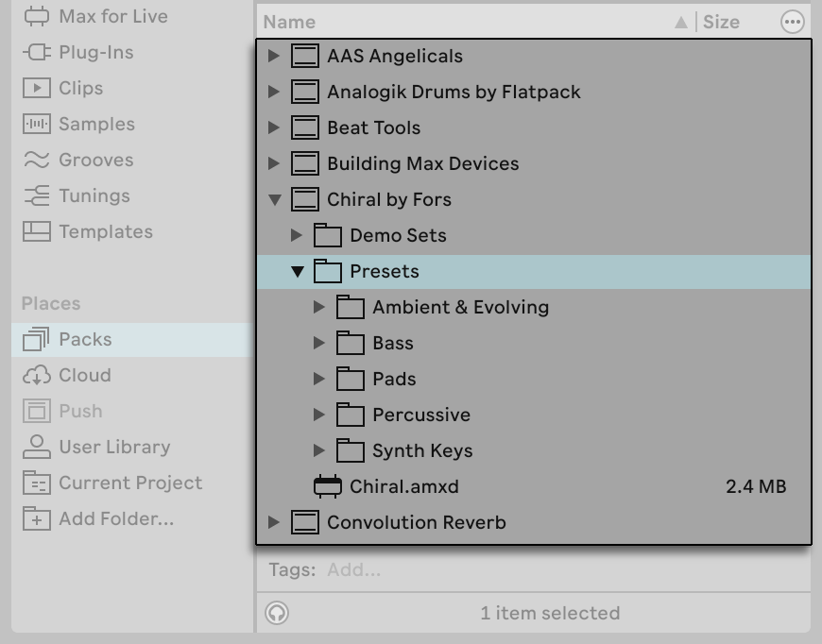The image size is (822, 644).
Task: Collapse the selected Presets folder
Action: point(298,271)
